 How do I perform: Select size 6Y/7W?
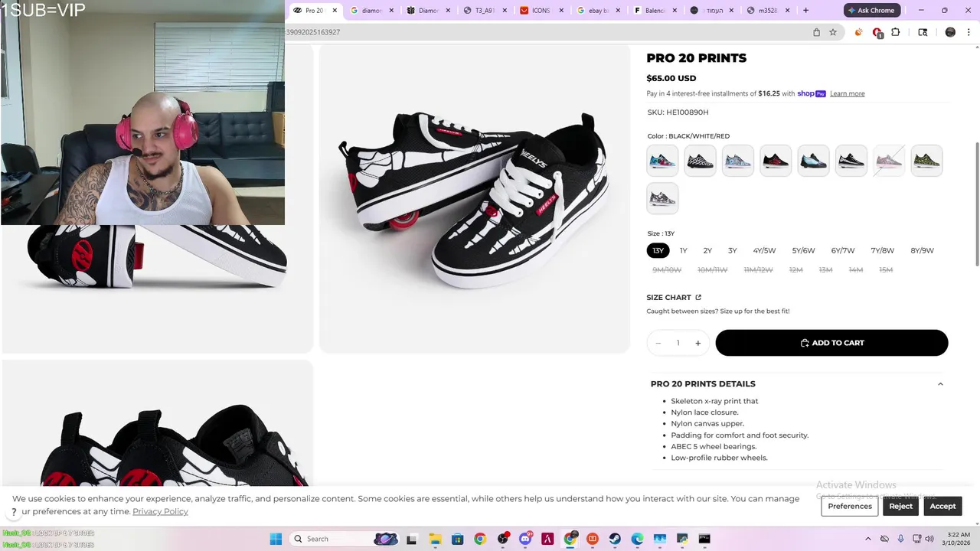pos(843,250)
